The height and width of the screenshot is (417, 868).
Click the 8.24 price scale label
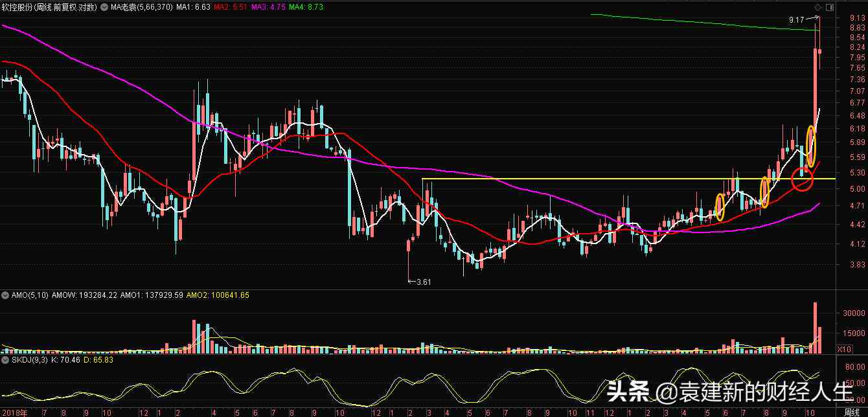(857, 47)
